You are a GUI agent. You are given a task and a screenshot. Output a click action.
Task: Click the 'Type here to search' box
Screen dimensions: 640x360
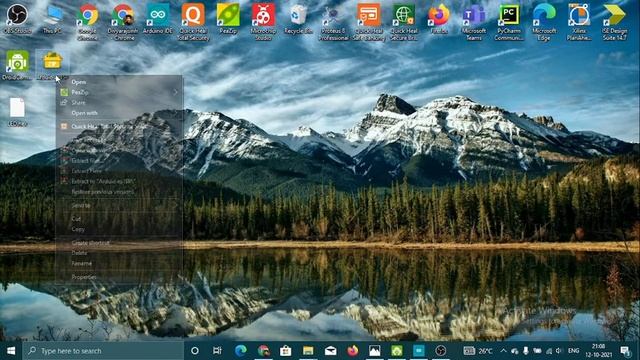click(103, 351)
